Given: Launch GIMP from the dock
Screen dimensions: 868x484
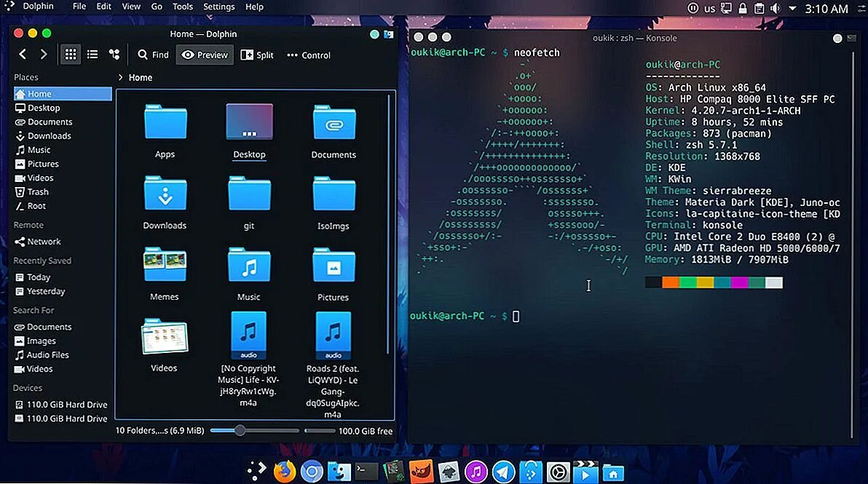Looking at the screenshot, I should tap(422, 472).
